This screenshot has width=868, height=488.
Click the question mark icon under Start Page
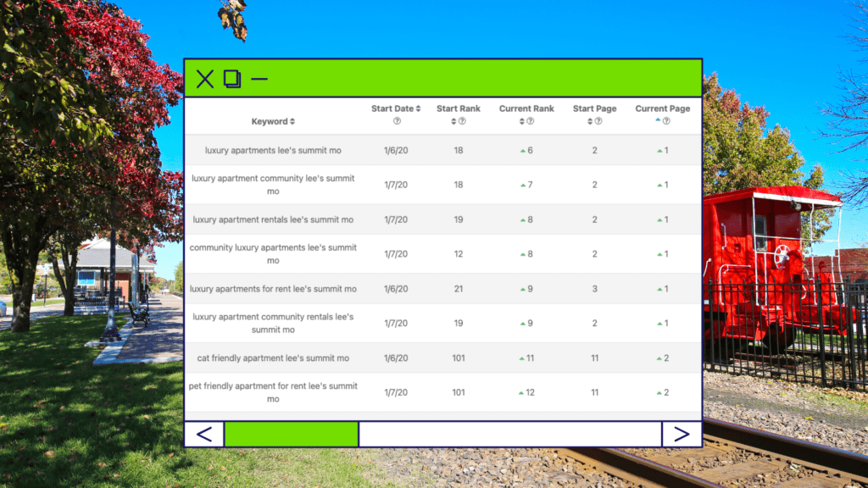(598, 121)
